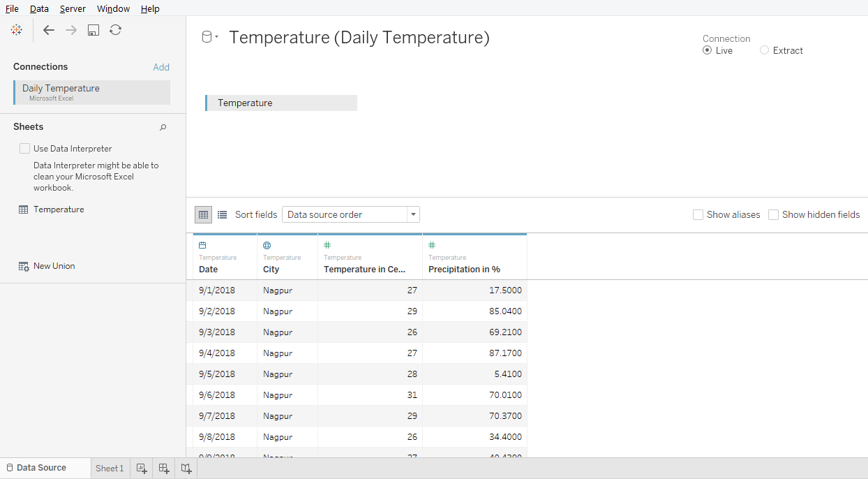Enable Use Data Interpreter checkbox
The image size is (868, 479).
click(x=25, y=149)
